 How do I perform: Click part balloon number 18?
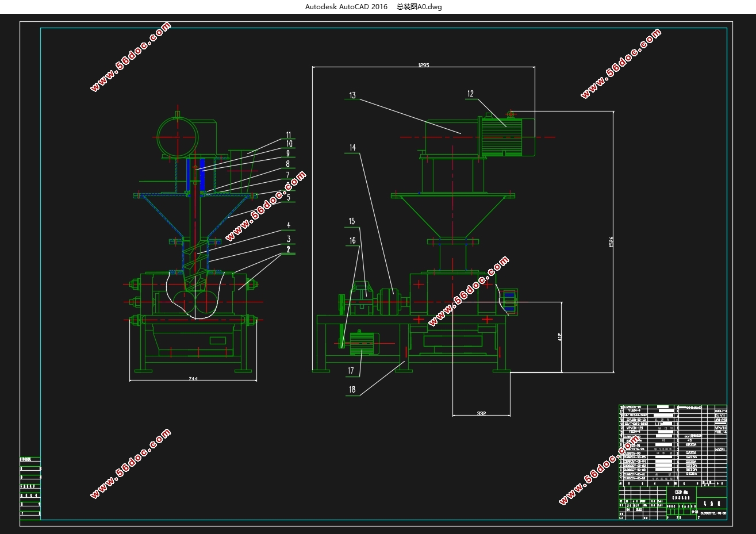tap(352, 390)
